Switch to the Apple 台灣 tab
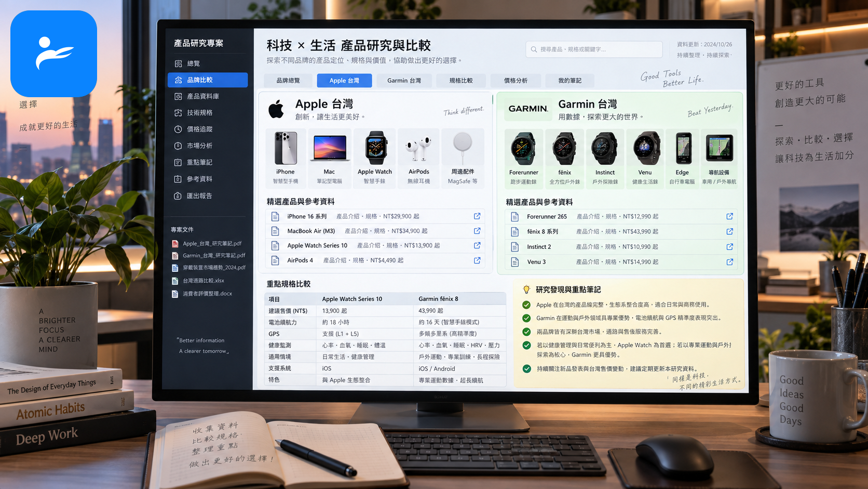The height and width of the screenshot is (489, 868). coord(344,81)
